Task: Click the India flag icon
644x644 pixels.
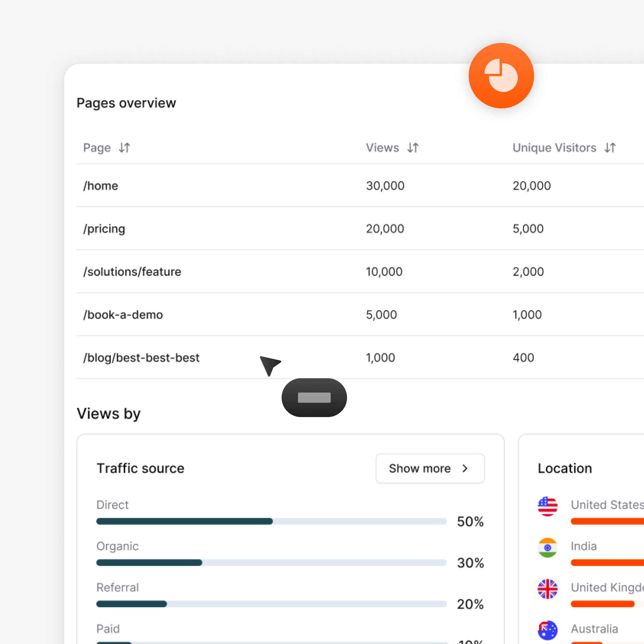Action: tap(548, 548)
